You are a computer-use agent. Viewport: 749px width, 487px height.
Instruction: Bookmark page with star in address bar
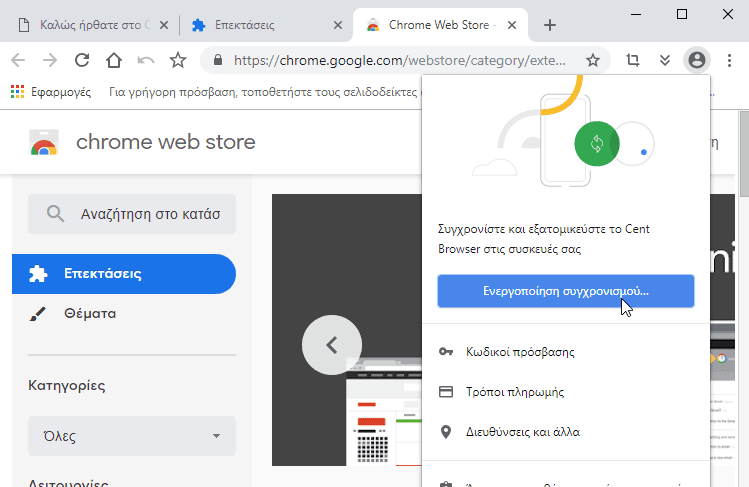593,60
